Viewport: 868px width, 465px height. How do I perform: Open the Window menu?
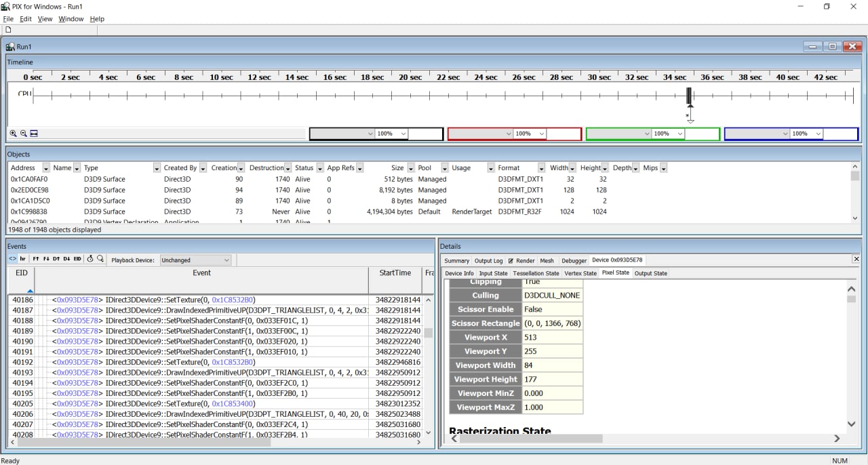click(x=71, y=19)
